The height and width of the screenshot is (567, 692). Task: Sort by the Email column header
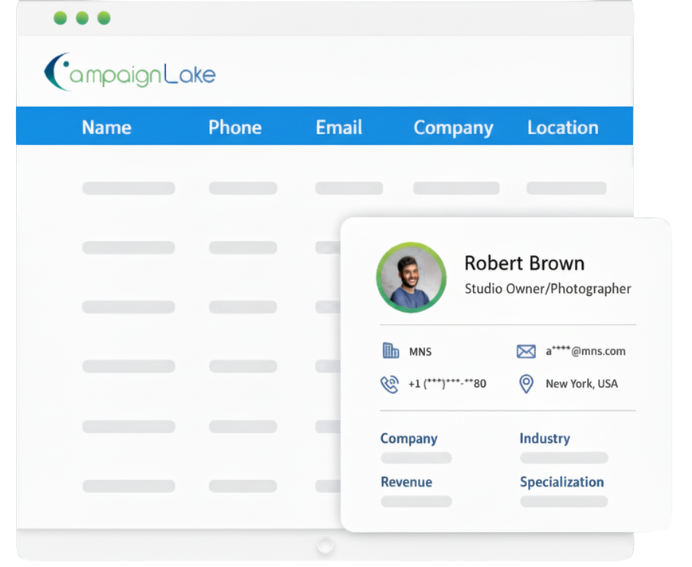click(339, 127)
